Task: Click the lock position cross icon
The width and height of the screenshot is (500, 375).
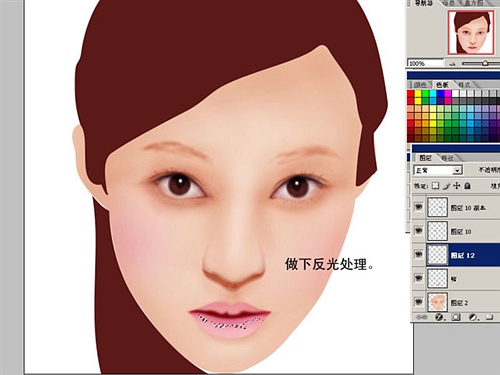Action: 457,186
